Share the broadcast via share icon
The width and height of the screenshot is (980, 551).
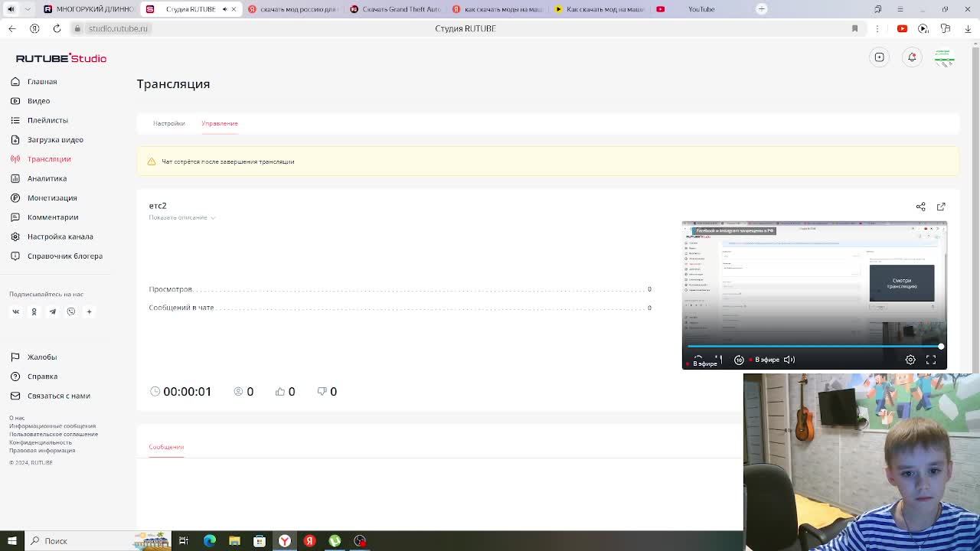(x=920, y=207)
